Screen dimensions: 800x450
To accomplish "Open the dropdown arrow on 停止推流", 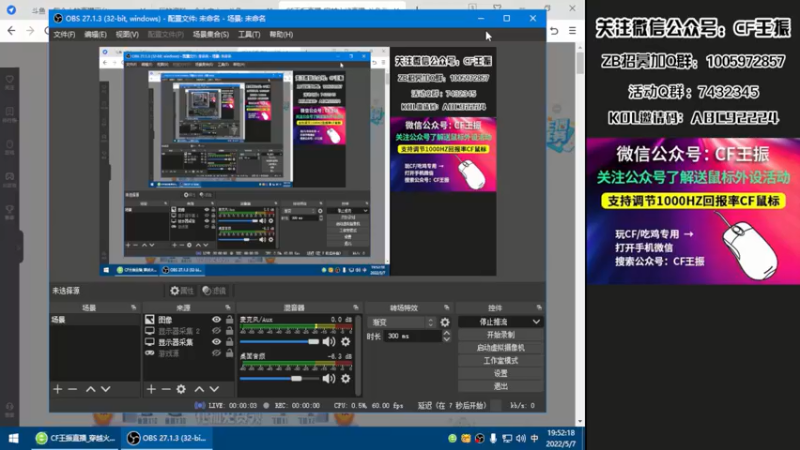I will pos(536,322).
